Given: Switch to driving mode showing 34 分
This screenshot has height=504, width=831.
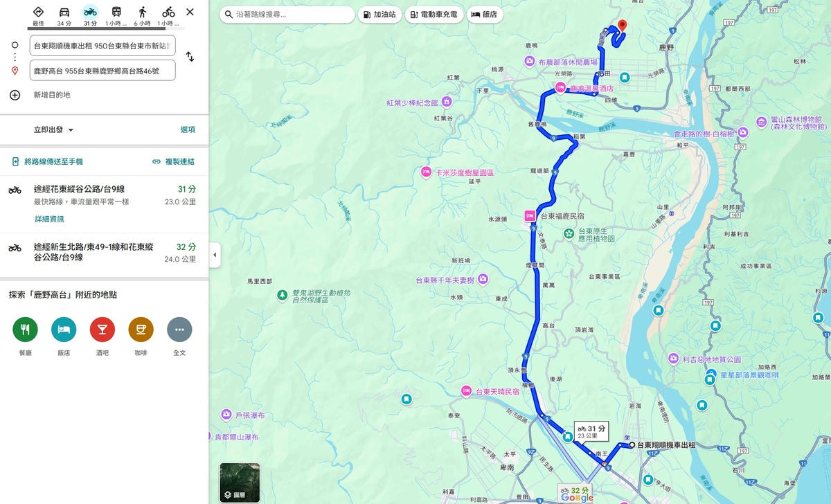Looking at the screenshot, I should (x=64, y=15).
